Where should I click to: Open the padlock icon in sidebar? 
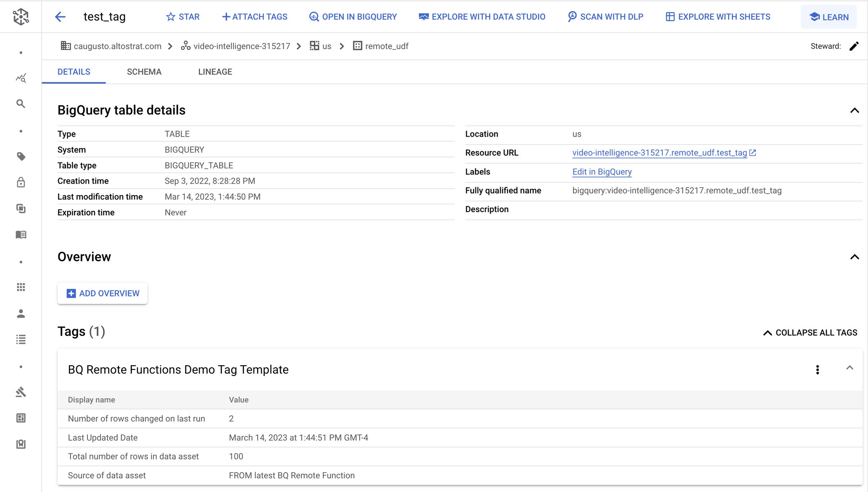click(x=21, y=182)
